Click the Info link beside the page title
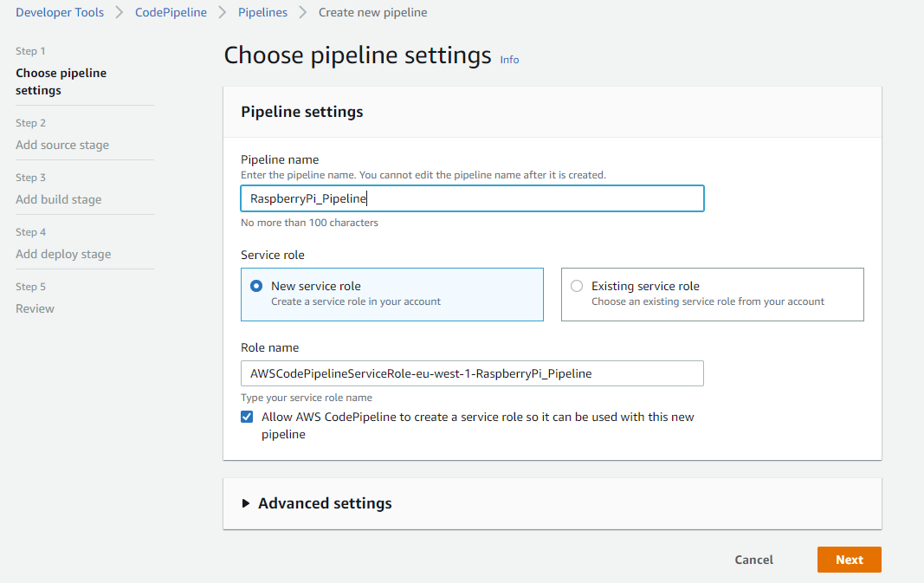 tap(509, 59)
